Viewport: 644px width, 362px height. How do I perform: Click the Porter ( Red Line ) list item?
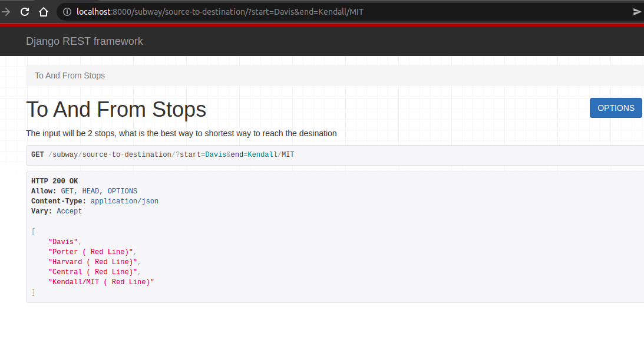click(x=90, y=251)
